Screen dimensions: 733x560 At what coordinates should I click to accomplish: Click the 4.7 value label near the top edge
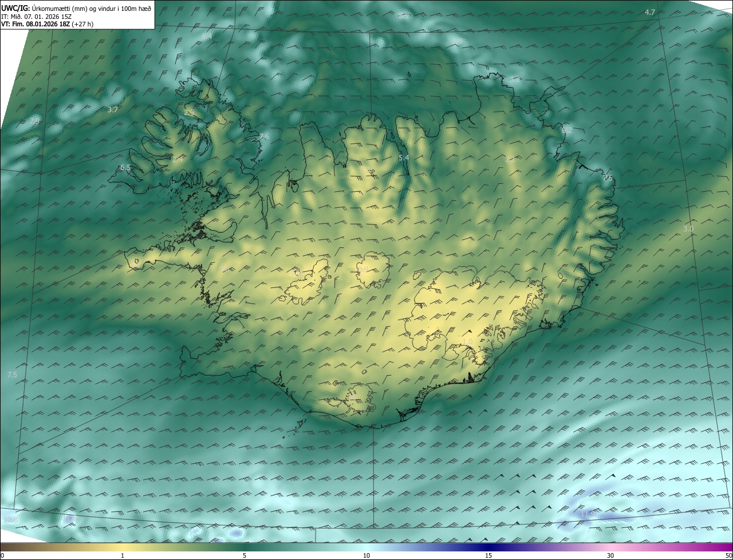(x=649, y=12)
